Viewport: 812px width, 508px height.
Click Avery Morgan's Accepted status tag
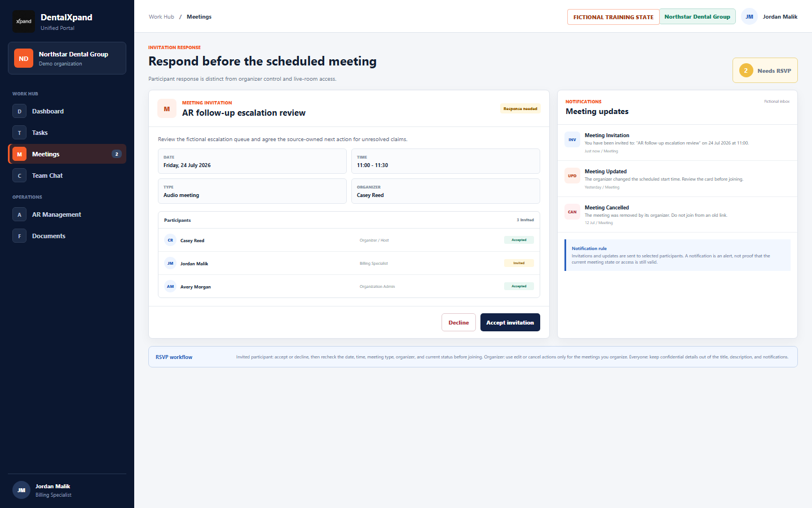[x=519, y=286]
